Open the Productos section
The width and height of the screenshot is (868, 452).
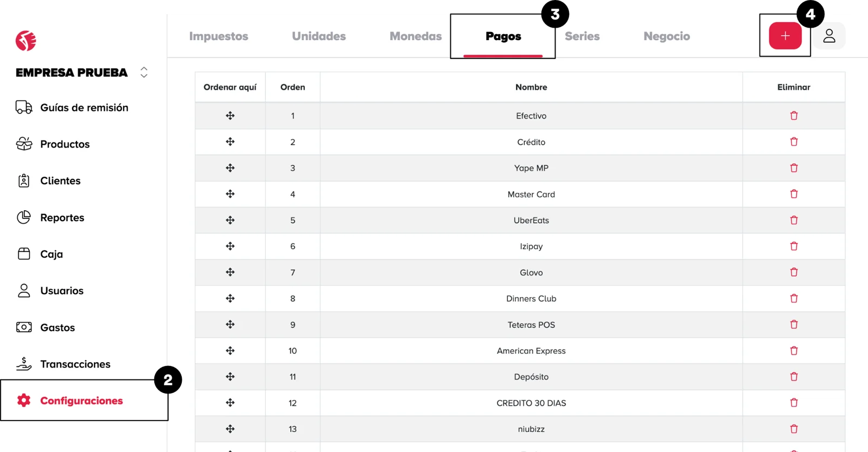coord(65,144)
